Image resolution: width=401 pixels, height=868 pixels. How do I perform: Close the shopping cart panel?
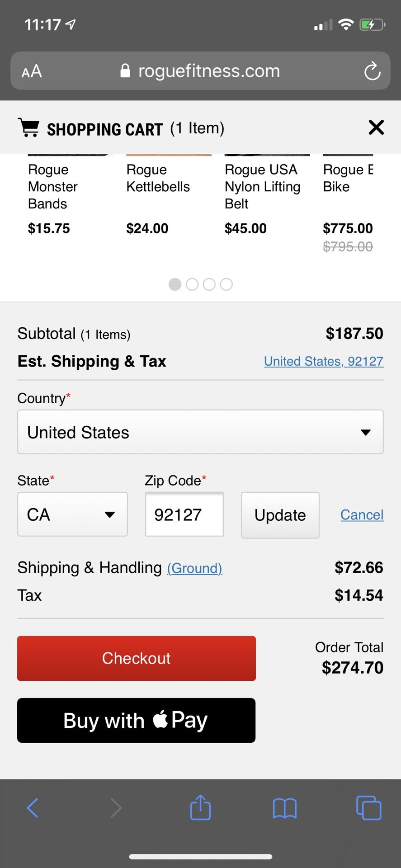pyautogui.click(x=376, y=127)
